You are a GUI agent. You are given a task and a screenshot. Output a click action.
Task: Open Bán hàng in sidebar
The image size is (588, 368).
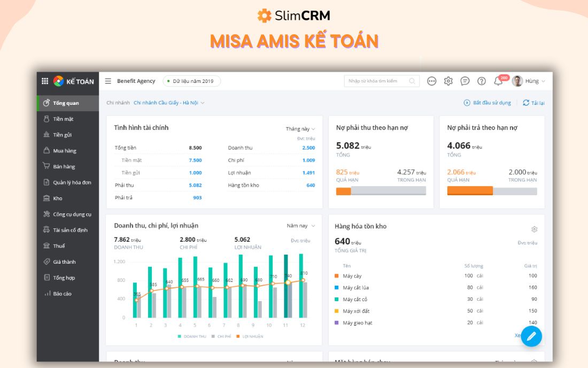click(68, 166)
